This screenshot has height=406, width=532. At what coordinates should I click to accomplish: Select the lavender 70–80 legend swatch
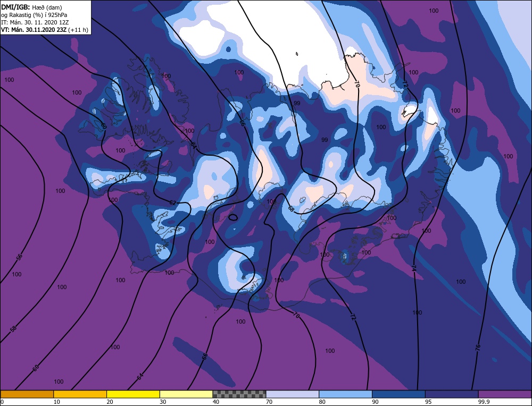click(293, 394)
